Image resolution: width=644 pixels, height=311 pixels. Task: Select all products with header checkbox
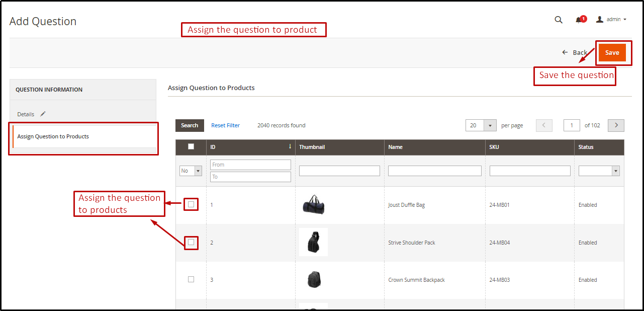coord(191,146)
